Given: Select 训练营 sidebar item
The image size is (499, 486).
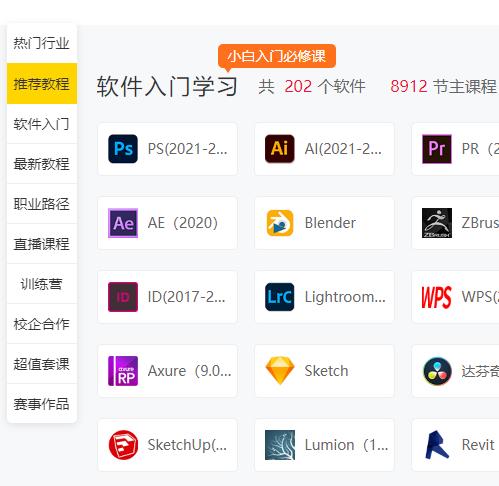Looking at the screenshot, I should 42,284.
